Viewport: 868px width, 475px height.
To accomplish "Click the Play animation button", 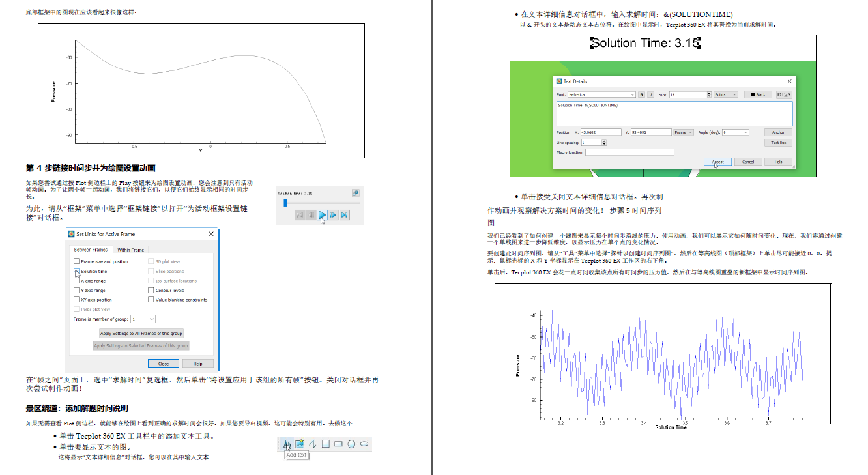I will tap(322, 214).
